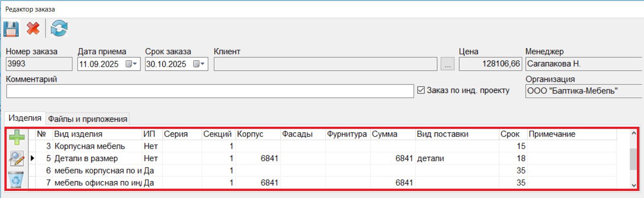The image size is (644, 198).
Task: Edit selected item with pencil magnifier icon
Action: [x=16, y=159]
